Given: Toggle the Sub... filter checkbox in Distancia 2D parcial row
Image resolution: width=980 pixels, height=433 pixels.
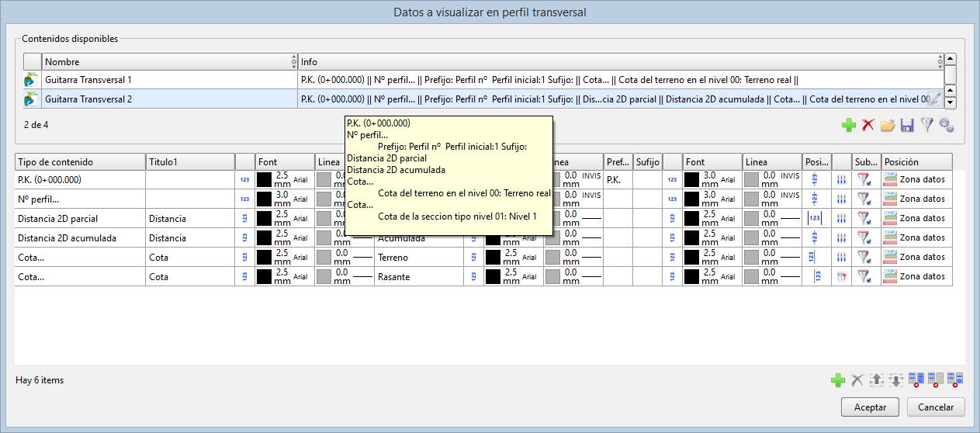Looking at the screenshot, I should point(865,218).
